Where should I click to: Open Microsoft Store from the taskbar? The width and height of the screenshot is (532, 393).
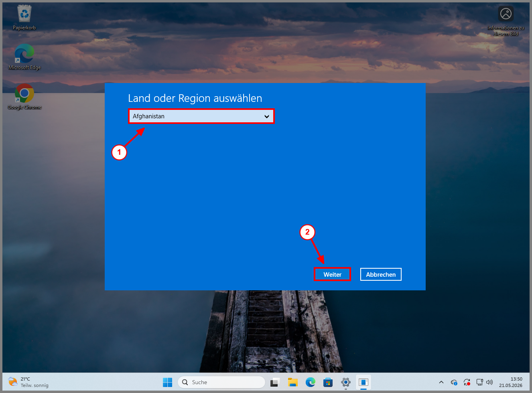(328, 382)
